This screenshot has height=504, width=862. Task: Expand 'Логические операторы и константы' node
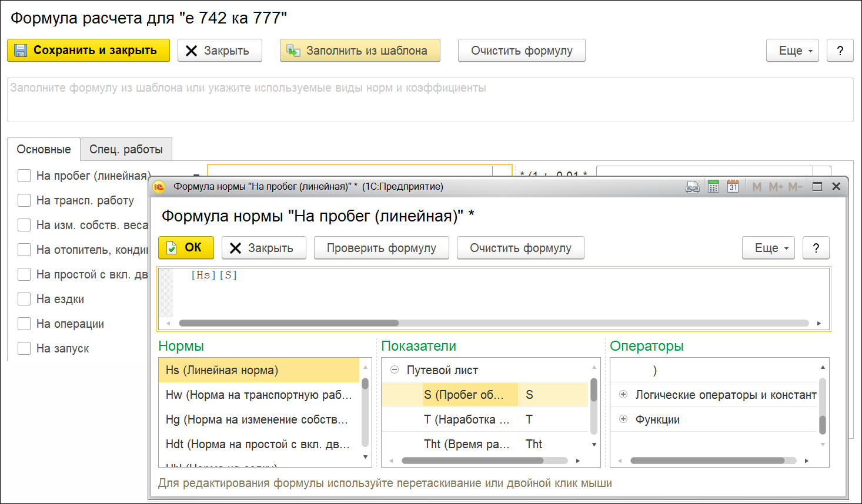pyautogui.click(x=623, y=395)
